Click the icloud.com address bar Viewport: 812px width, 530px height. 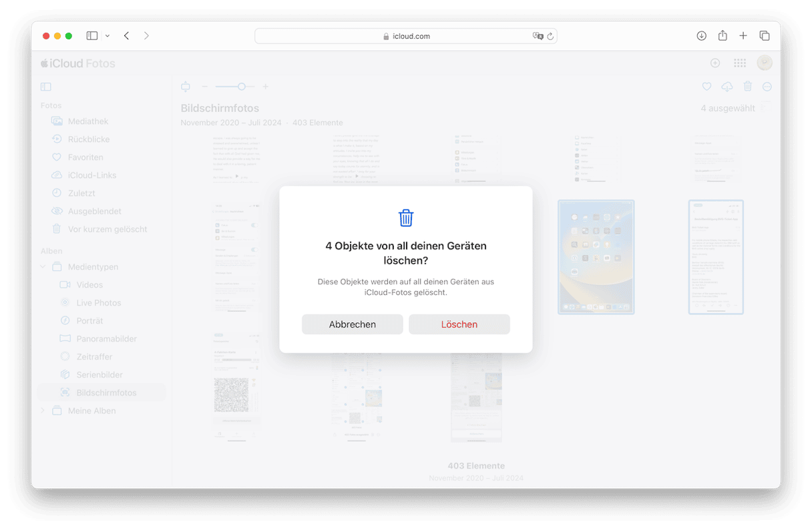pos(406,36)
